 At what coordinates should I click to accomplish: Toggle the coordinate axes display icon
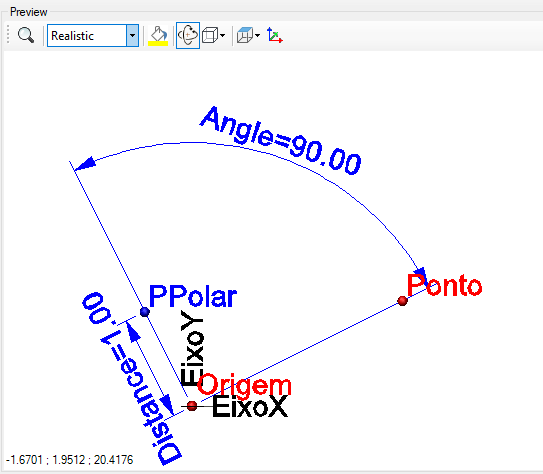pos(275,35)
